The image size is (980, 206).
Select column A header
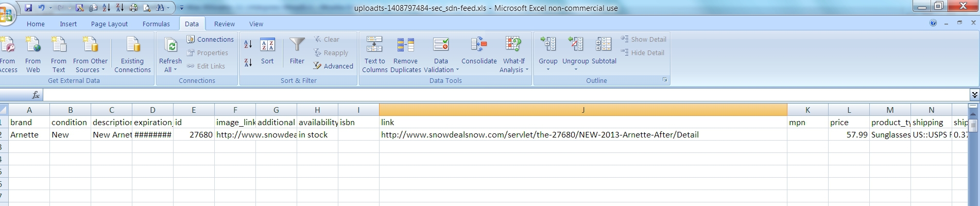pyautogui.click(x=29, y=110)
